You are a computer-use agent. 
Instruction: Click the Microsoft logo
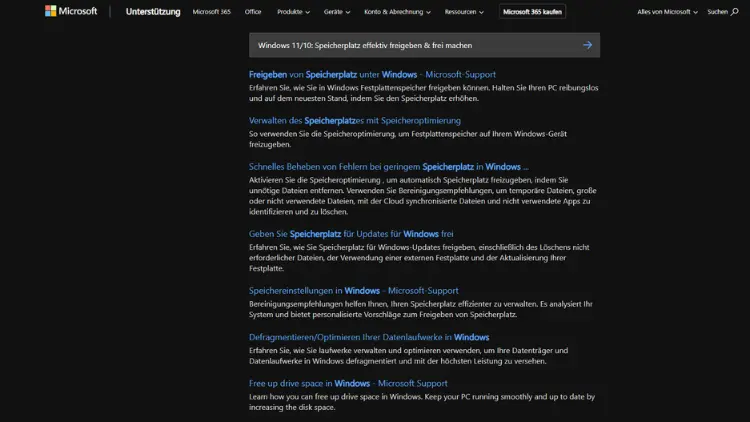[71, 11]
